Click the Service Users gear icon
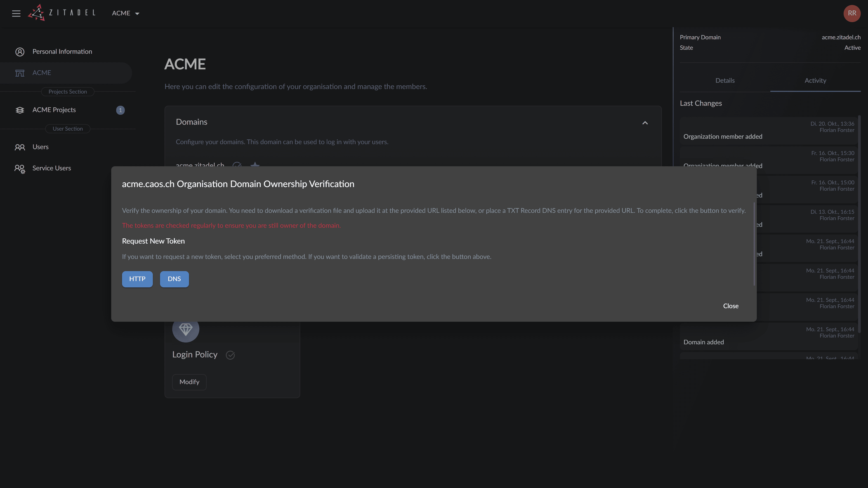Viewport: 868px width, 488px height. point(20,169)
